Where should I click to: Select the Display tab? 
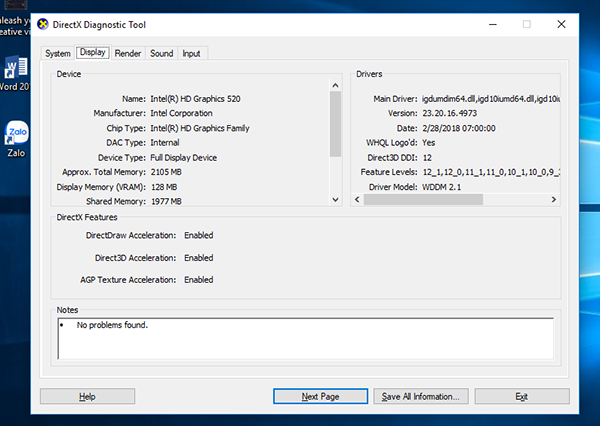coord(93,52)
